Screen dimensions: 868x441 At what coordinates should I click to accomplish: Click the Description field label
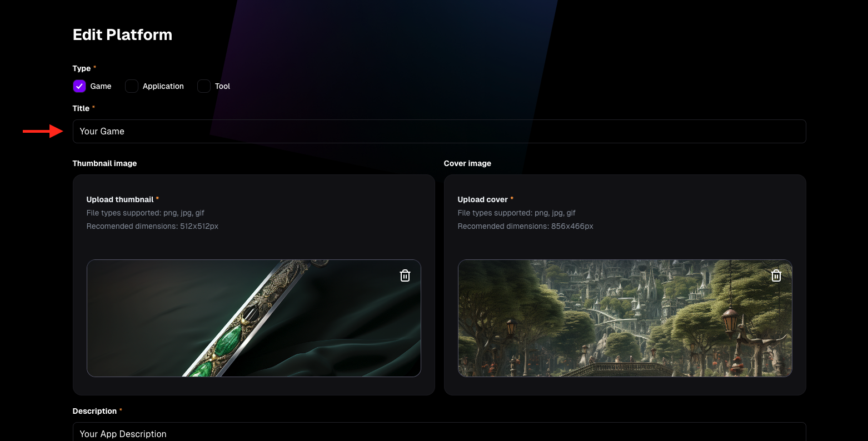click(x=94, y=411)
